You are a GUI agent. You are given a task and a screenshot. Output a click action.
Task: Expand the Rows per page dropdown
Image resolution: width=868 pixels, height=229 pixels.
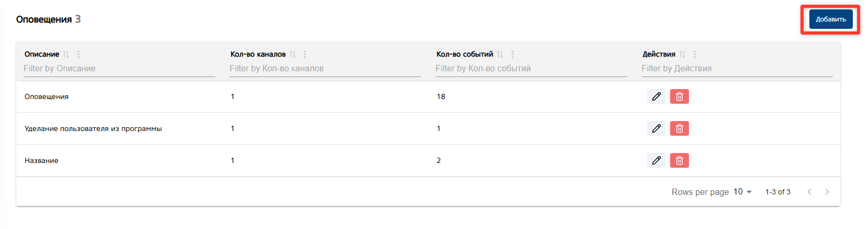(x=742, y=192)
